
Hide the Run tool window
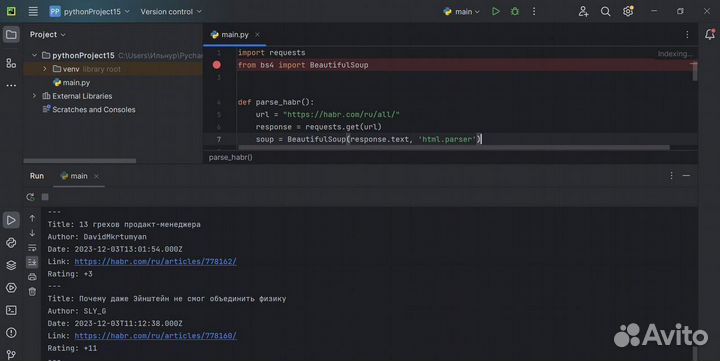point(686,175)
